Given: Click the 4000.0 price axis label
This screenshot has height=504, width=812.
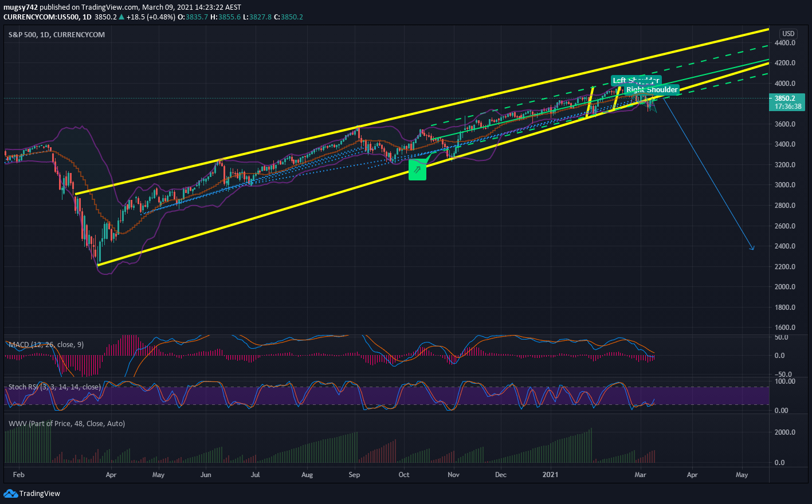Looking at the screenshot, I should [784, 84].
